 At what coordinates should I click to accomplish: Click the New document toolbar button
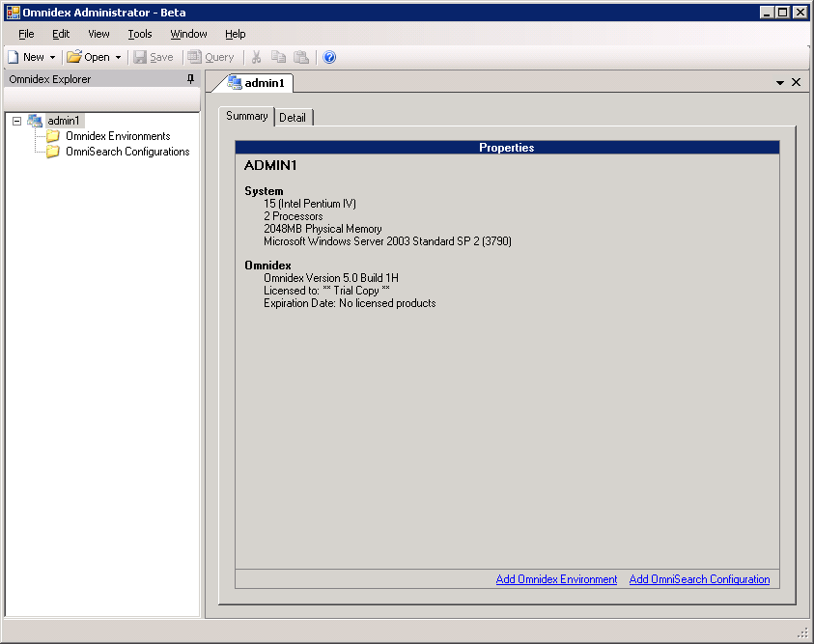[x=26, y=57]
